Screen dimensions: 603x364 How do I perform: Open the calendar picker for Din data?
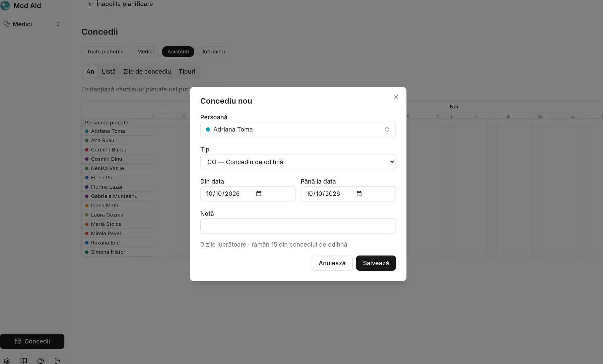coord(259,194)
